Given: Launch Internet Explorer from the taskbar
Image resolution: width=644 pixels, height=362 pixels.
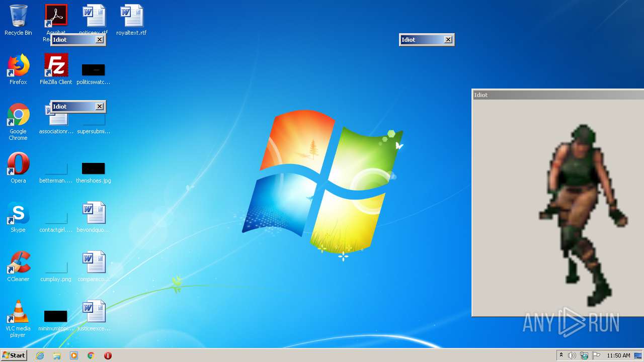Looking at the screenshot, I should pyautogui.click(x=40, y=355).
